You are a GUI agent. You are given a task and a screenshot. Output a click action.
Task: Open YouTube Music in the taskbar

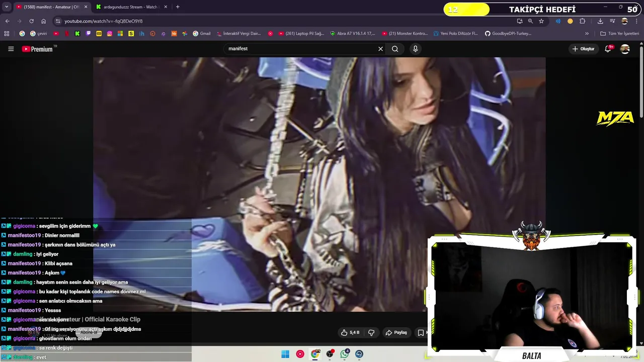[300, 354]
